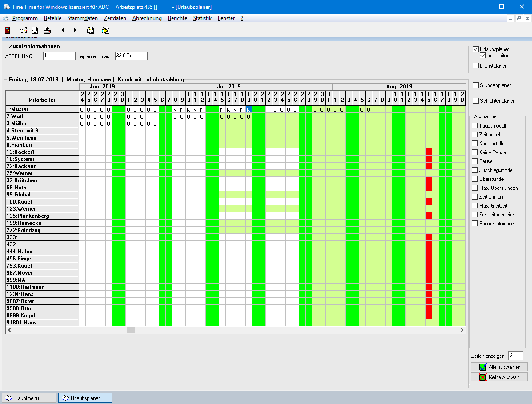Select employee row 3:Müller
This screenshot has height=404, width=532.
[42, 124]
